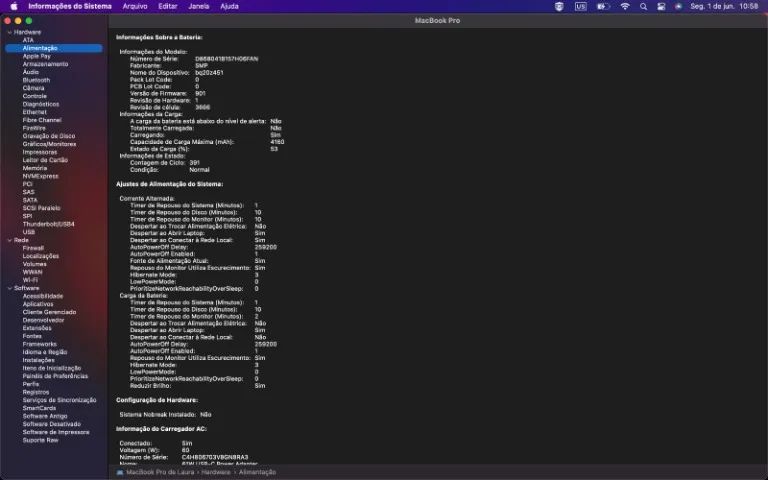Click the date and time in menu bar

(724, 6)
